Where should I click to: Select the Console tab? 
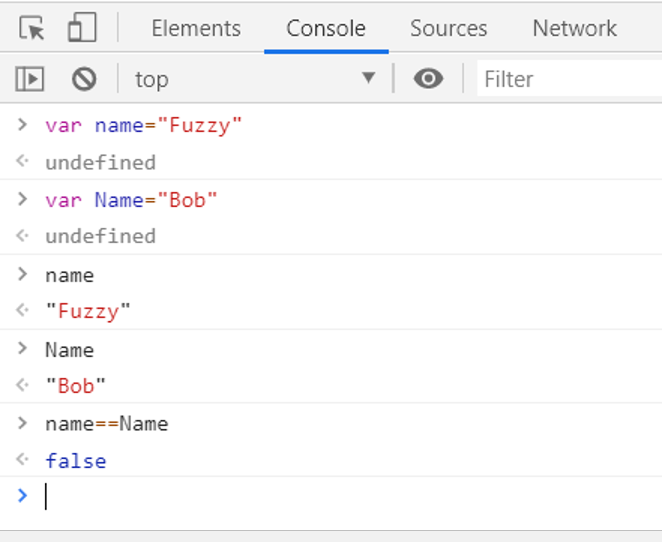(326, 28)
